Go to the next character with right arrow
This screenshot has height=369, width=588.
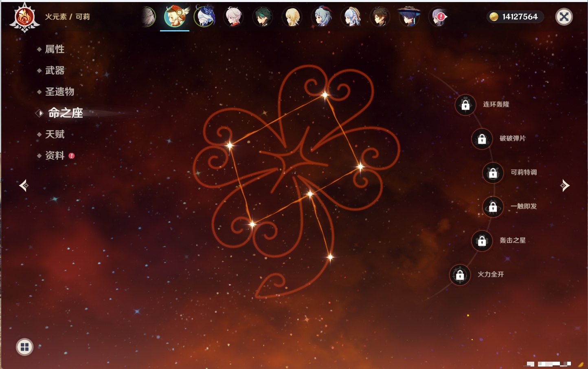coord(564,186)
